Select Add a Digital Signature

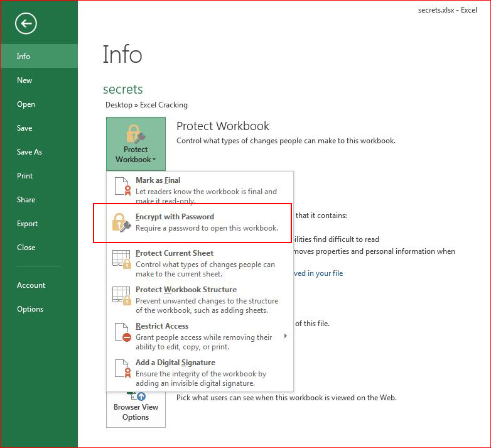click(200, 372)
